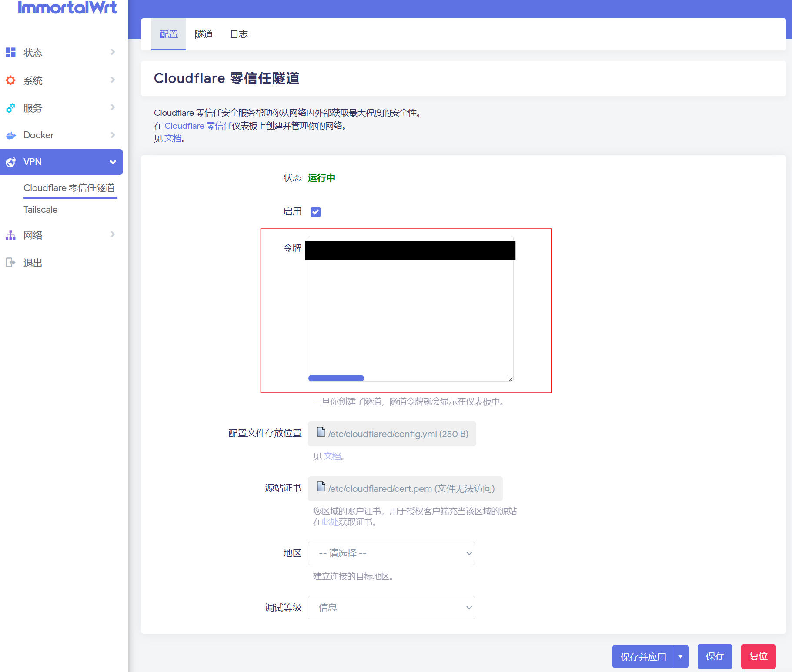Expand the Docker menu chevron
The height and width of the screenshot is (672, 792).
click(113, 135)
